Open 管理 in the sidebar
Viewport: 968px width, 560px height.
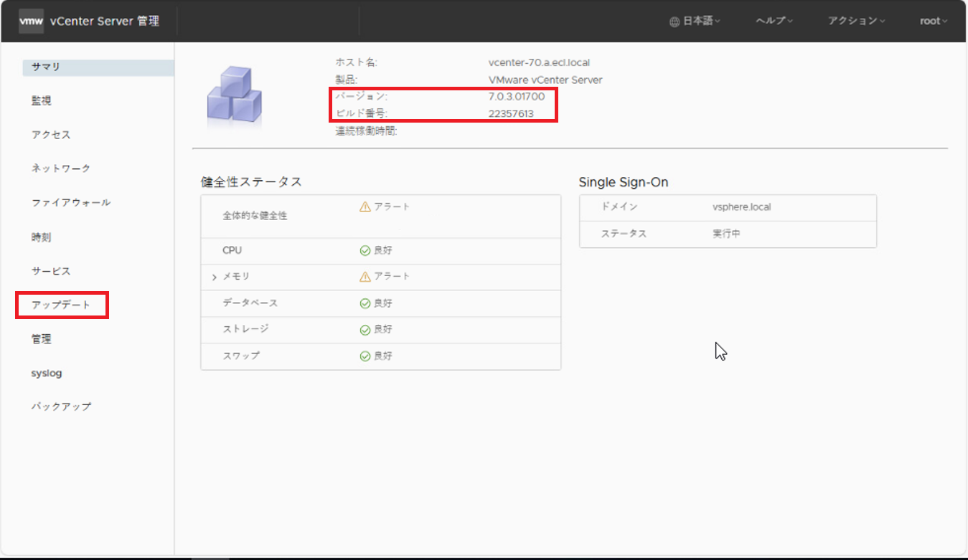tap(42, 339)
